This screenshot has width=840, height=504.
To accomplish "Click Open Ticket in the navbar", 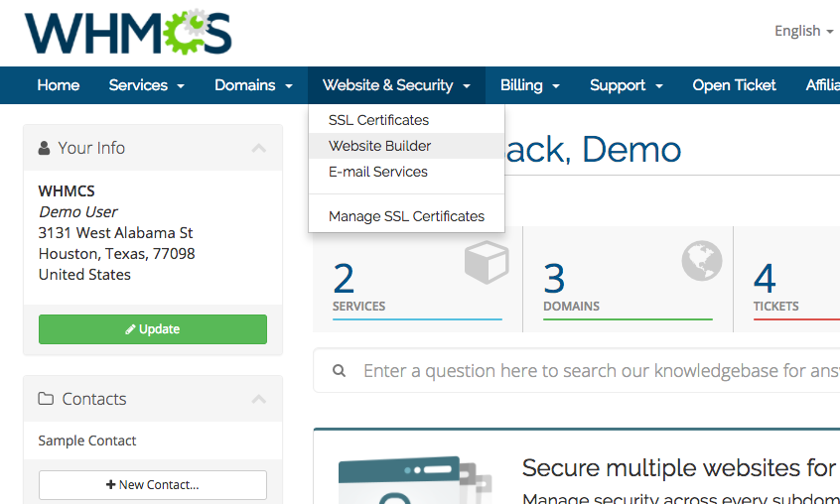I will point(734,85).
